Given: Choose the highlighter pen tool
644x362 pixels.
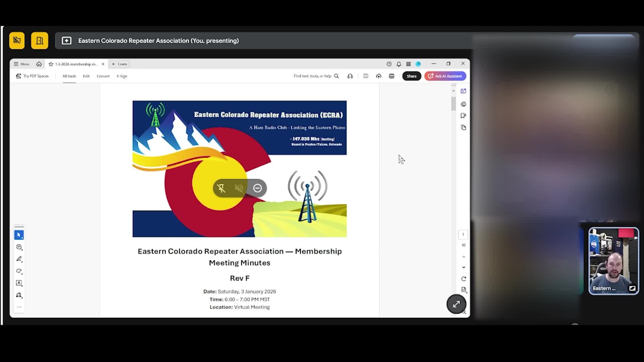Looking at the screenshot, I should (19, 259).
